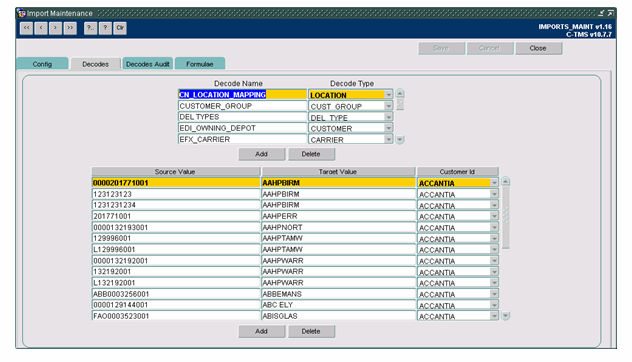This screenshot has height=362, width=632.
Task: Select the CN_LOCATION_MAPPING decode name field
Action: tap(242, 95)
